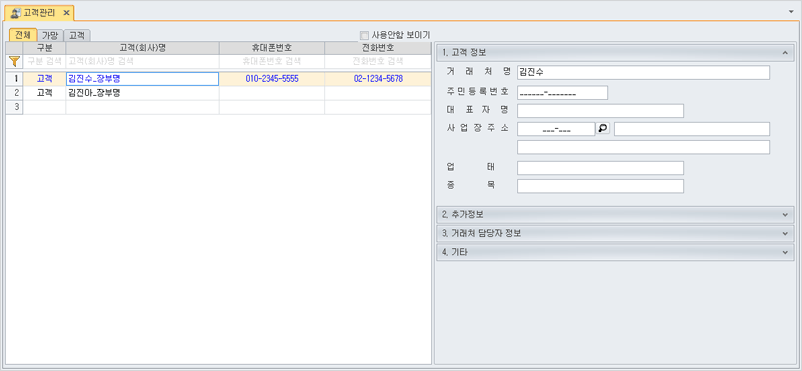Click the filter funnel icon in grid
Viewport: 802px width, 371px height.
pos(15,62)
